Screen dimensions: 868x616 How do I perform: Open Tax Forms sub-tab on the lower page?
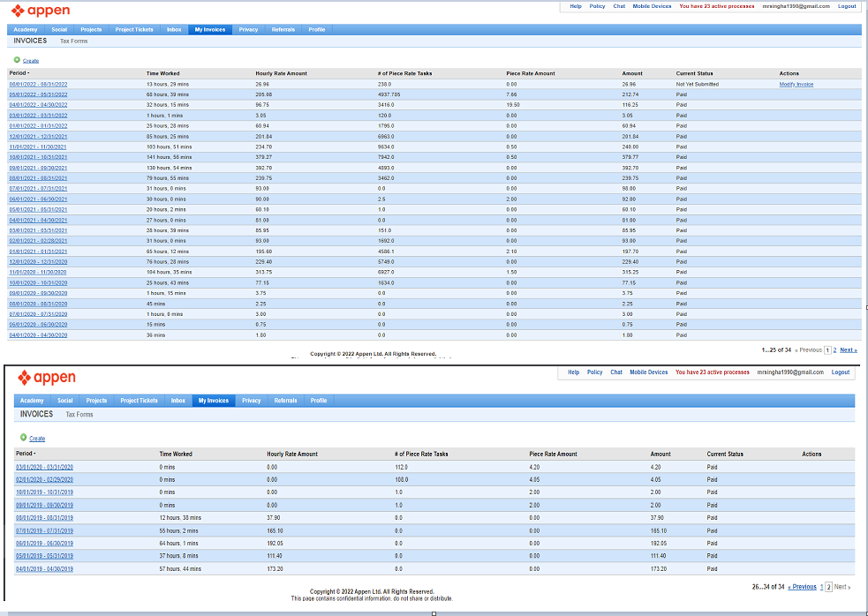point(79,415)
